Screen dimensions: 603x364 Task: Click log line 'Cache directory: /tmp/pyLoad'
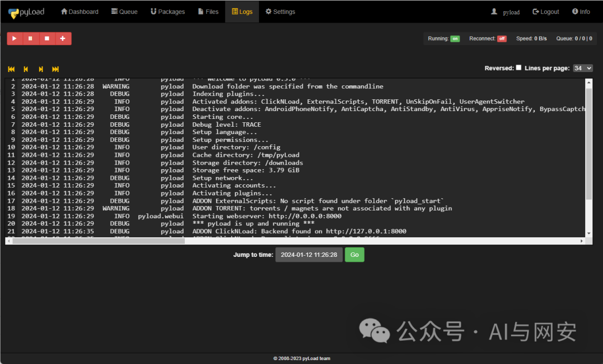[246, 155]
